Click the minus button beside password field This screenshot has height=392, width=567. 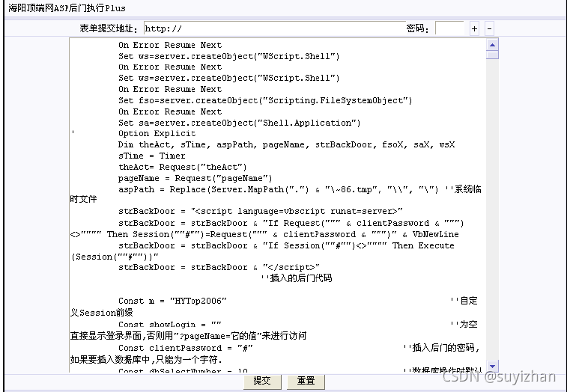tap(489, 28)
